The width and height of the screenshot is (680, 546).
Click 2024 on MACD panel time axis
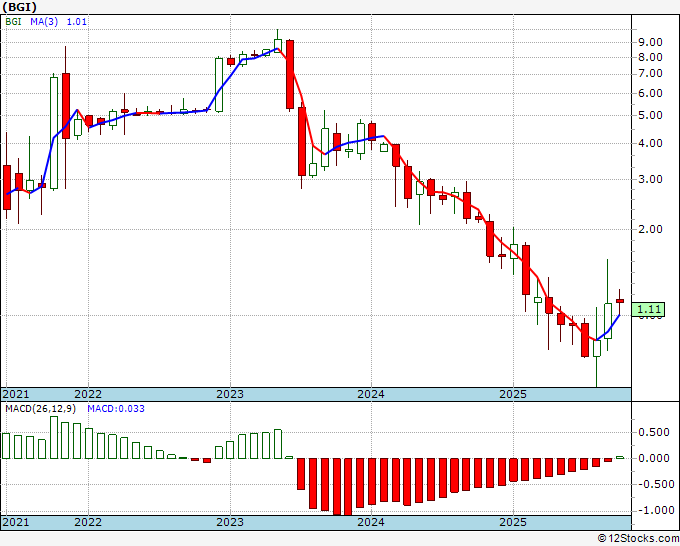click(x=371, y=522)
